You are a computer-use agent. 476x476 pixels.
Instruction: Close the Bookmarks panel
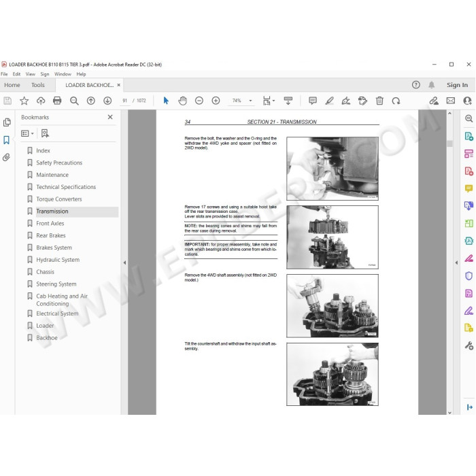(x=110, y=117)
